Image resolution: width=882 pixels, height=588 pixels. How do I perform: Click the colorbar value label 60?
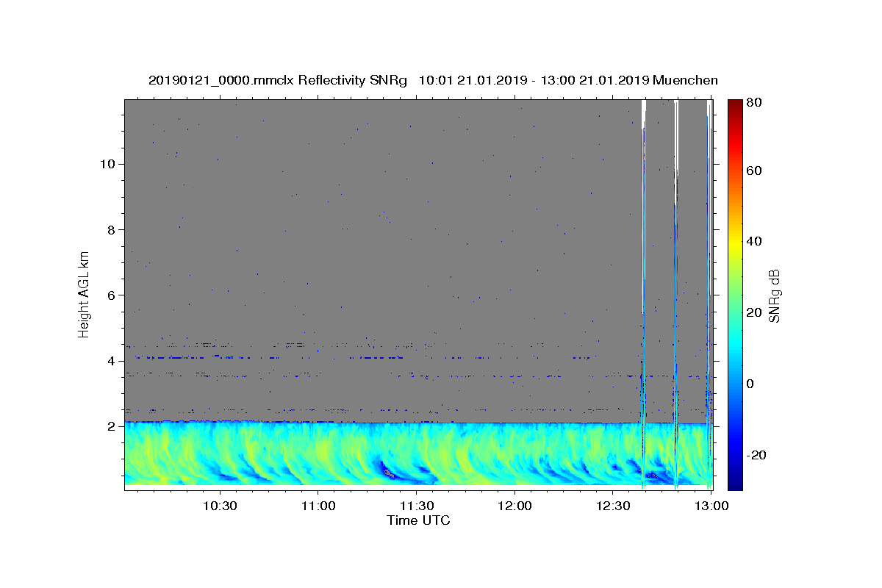click(x=754, y=171)
